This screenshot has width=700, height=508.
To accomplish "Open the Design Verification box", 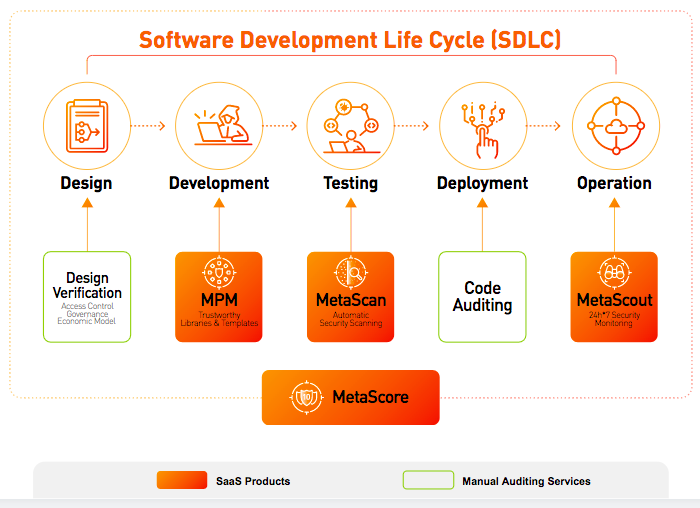I will [87, 297].
